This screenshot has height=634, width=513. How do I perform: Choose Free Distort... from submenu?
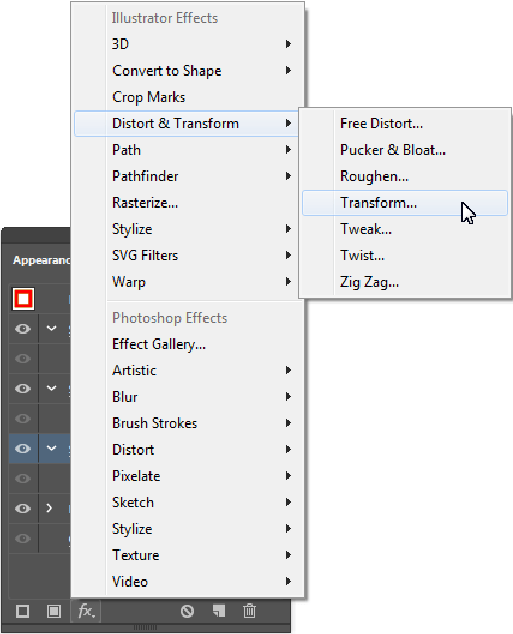click(405, 123)
